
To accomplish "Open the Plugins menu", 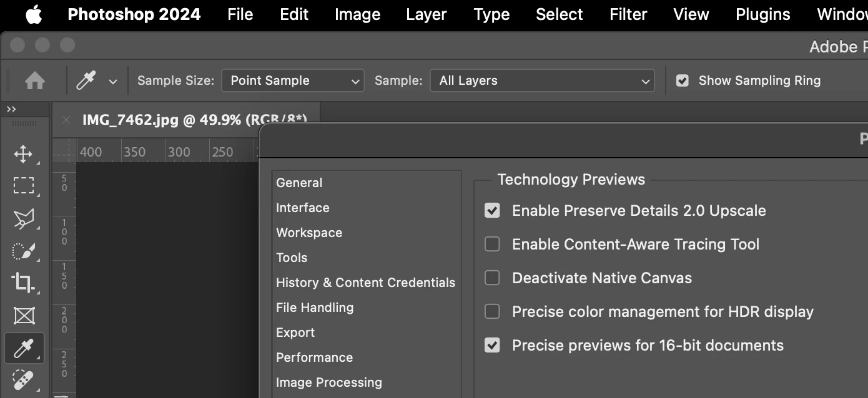I will click(x=763, y=14).
